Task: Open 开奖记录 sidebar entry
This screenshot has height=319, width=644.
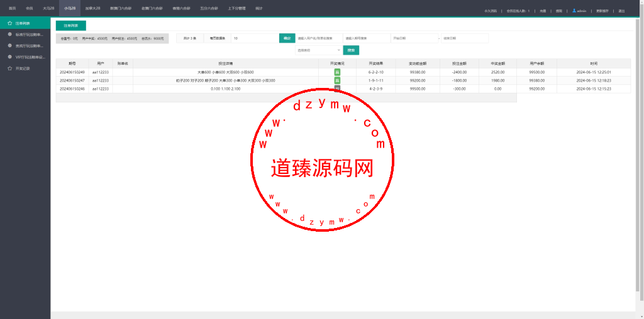Action: [23, 68]
